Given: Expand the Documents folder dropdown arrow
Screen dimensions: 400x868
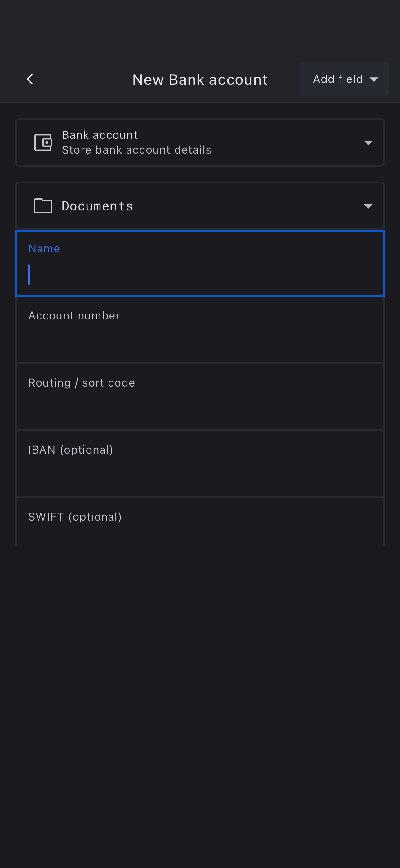Looking at the screenshot, I should coord(368,206).
